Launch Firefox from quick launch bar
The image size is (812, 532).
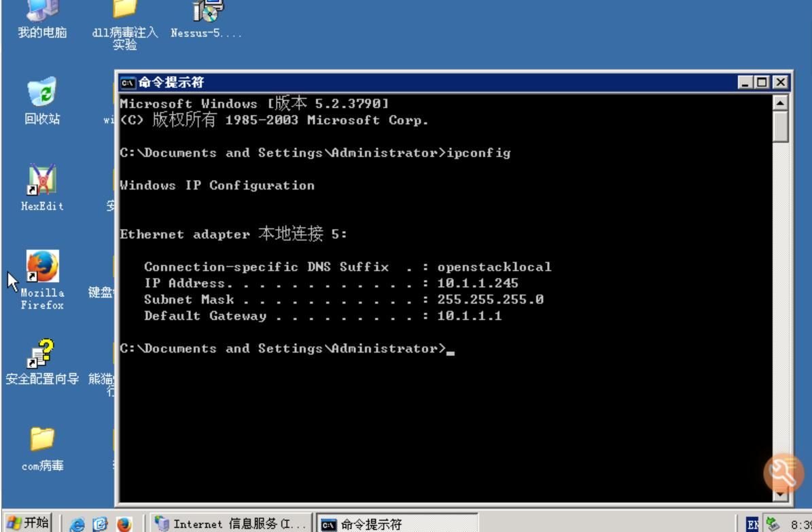[x=124, y=524]
